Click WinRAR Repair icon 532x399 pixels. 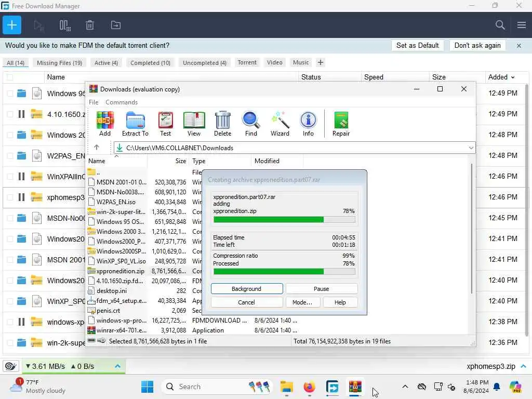point(341,124)
